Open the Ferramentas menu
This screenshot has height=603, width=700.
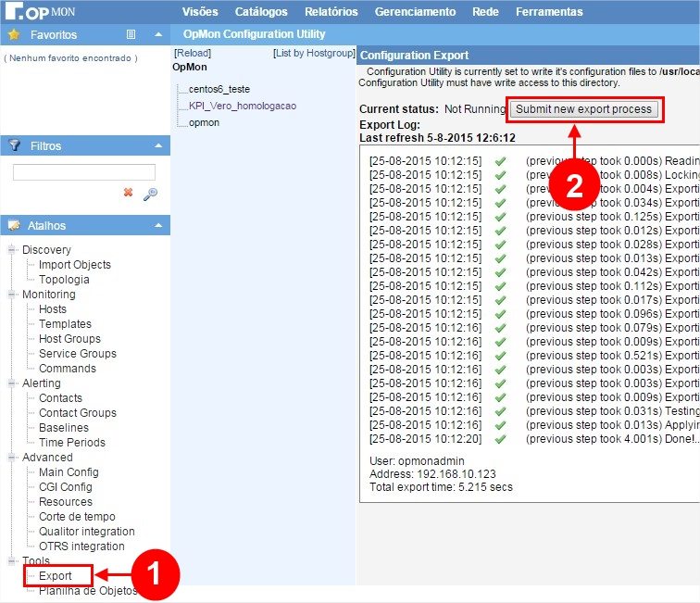[549, 12]
